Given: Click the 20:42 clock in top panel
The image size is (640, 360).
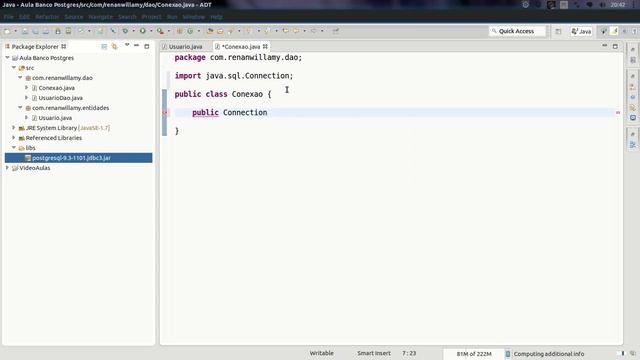Looking at the screenshot, I should point(618,5).
